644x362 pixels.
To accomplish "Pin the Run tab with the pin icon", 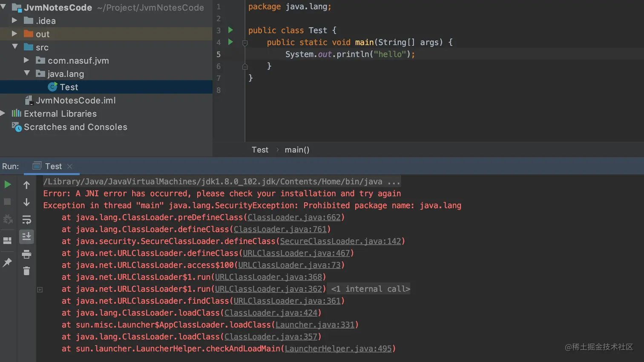I will click(7, 262).
